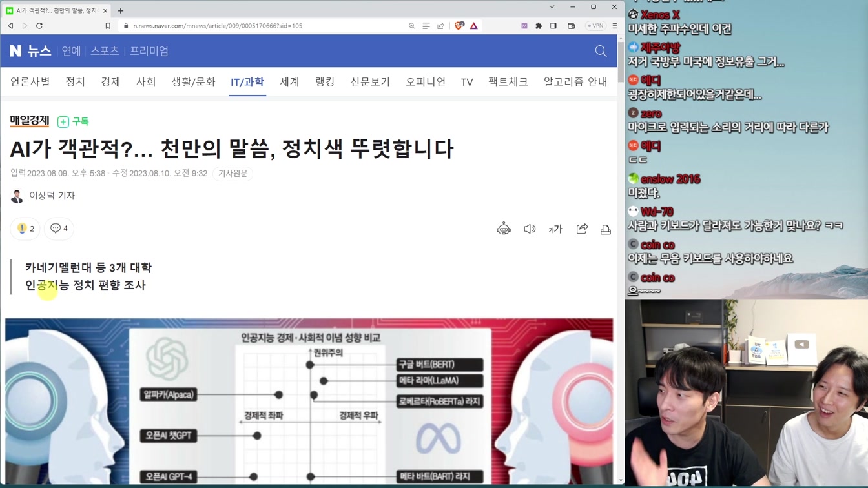Click the Brave Rewards triangle icon
The width and height of the screenshot is (868, 488).
[474, 26]
